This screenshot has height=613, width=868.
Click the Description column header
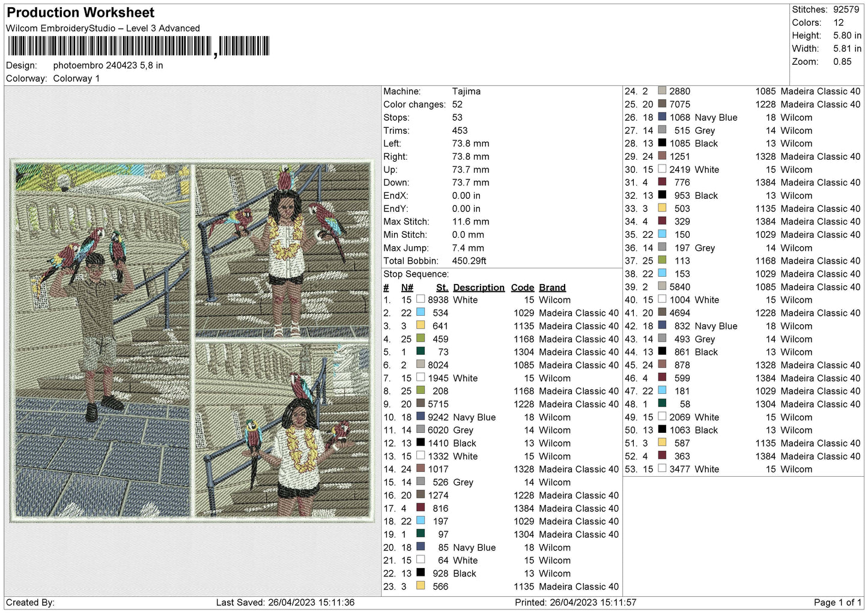[x=479, y=288]
